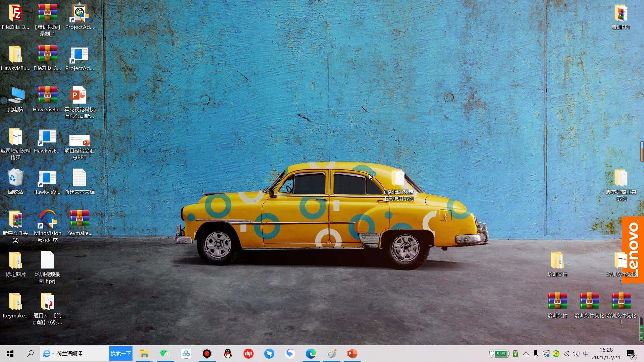Select the 新版旧版标定工具使用示例 folder
This screenshot has width=644, height=362.
[x=398, y=178]
